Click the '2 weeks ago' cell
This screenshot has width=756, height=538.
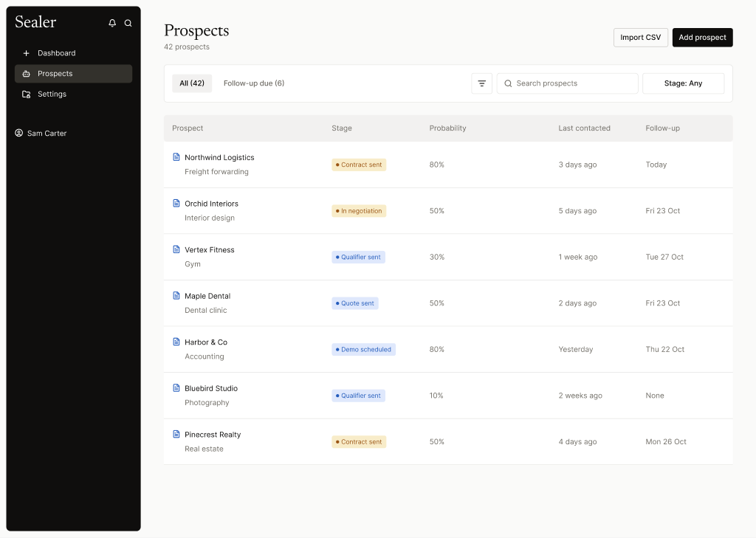[580, 396]
